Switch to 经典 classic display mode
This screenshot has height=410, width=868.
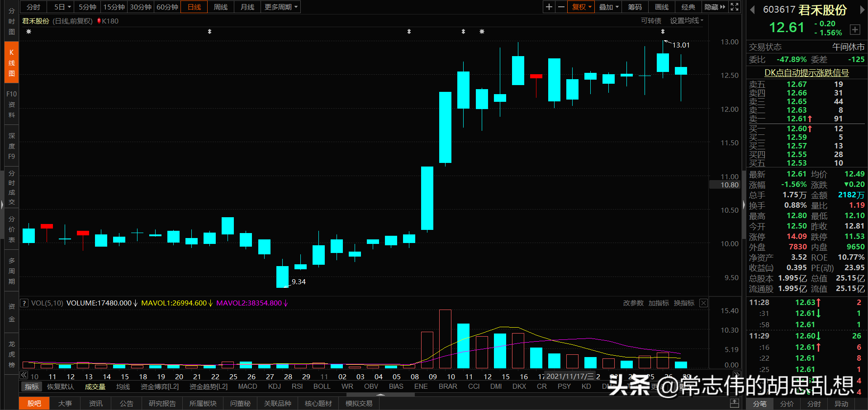tap(688, 7)
